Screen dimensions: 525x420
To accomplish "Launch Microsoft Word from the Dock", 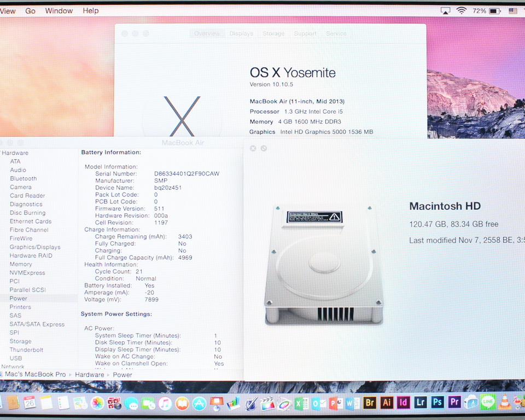I will [x=353, y=403].
